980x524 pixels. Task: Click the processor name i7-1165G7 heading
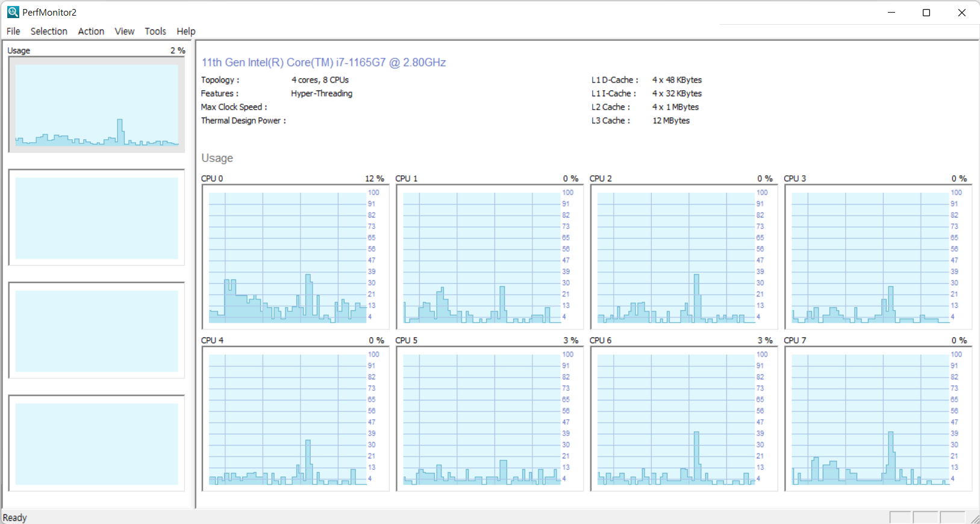pos(323,63)
